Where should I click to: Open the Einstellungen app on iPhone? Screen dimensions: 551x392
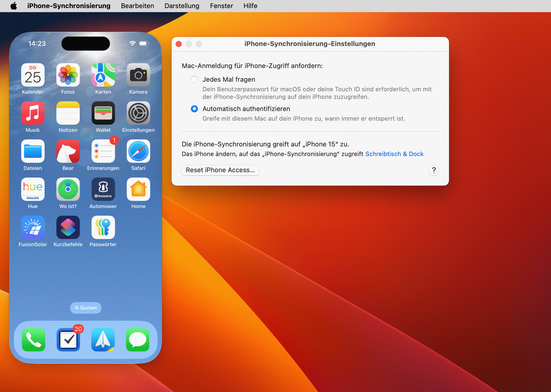point(138,113)
